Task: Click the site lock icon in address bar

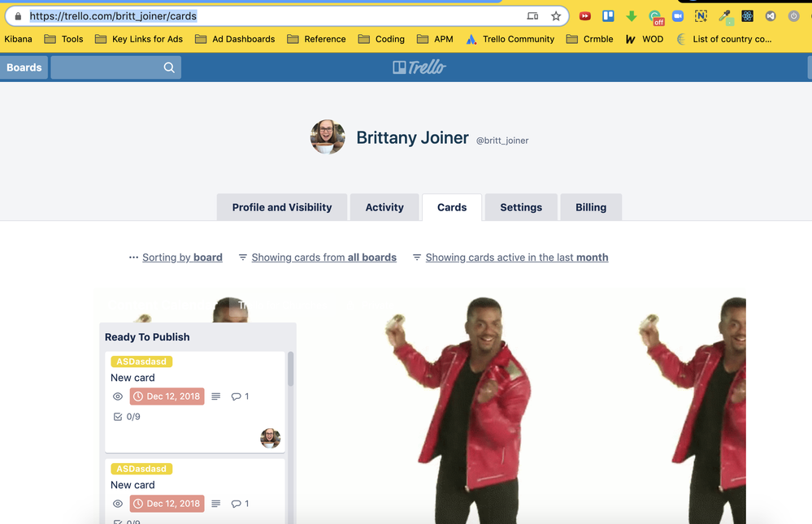Action: pyautogui.click(x=18, y=16)
